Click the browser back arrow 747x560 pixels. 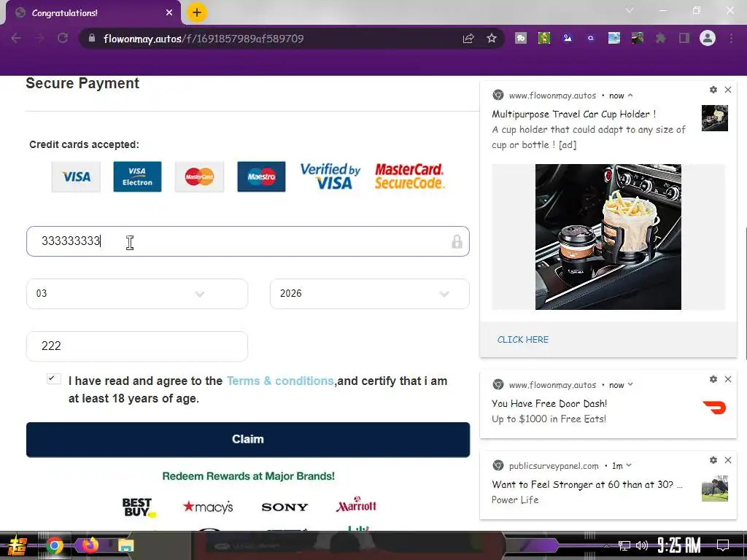coord(16,38)
